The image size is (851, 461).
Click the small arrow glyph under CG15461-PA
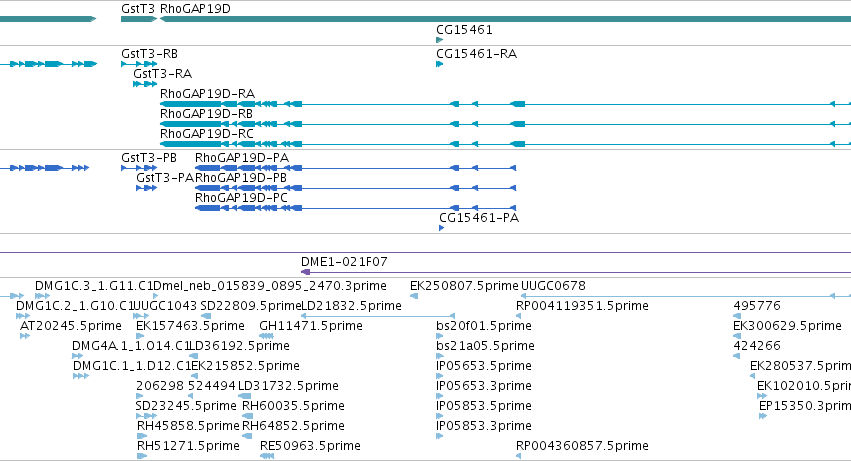tap(442, 228)
